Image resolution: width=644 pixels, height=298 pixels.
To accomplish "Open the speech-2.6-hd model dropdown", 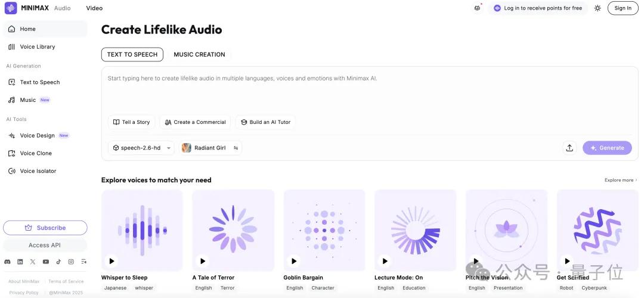I will (x=141, y=148).
